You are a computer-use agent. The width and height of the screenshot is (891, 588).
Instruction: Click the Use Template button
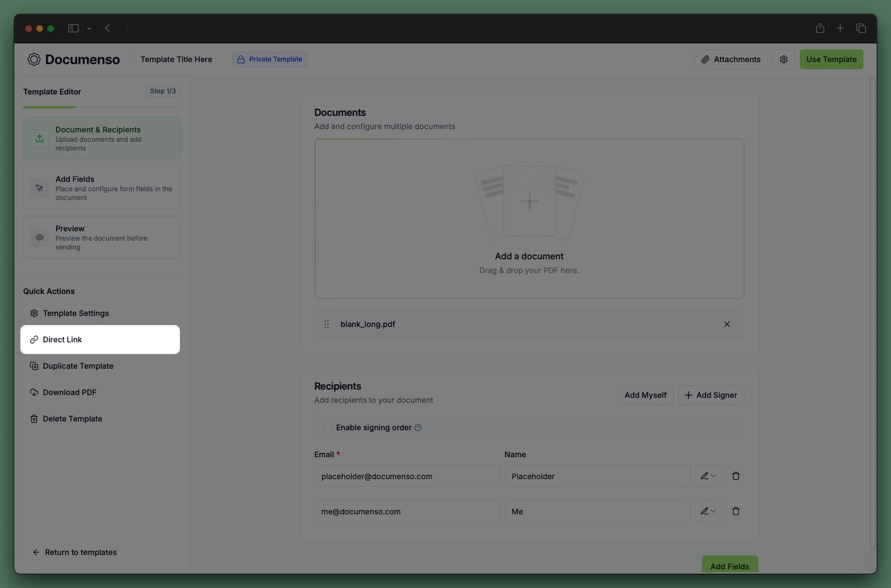(x=831, y=59)
